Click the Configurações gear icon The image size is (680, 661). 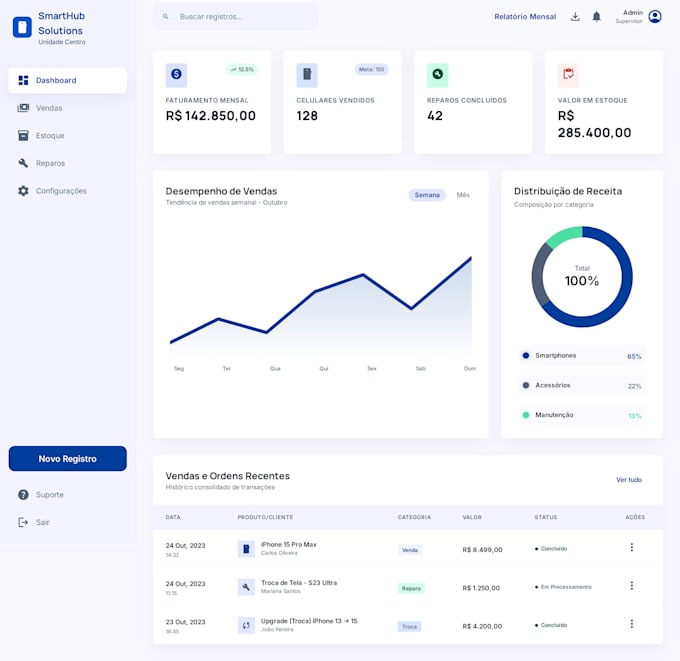(23, 191)
